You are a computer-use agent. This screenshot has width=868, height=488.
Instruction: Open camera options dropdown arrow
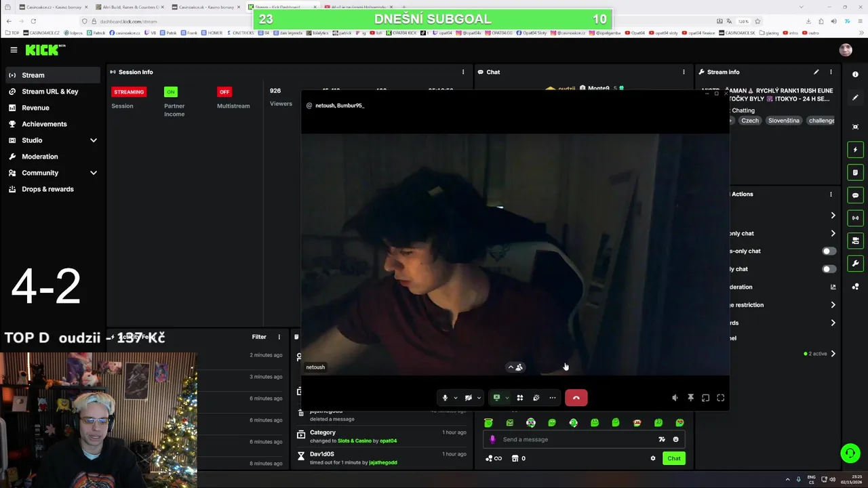[479, 398]
